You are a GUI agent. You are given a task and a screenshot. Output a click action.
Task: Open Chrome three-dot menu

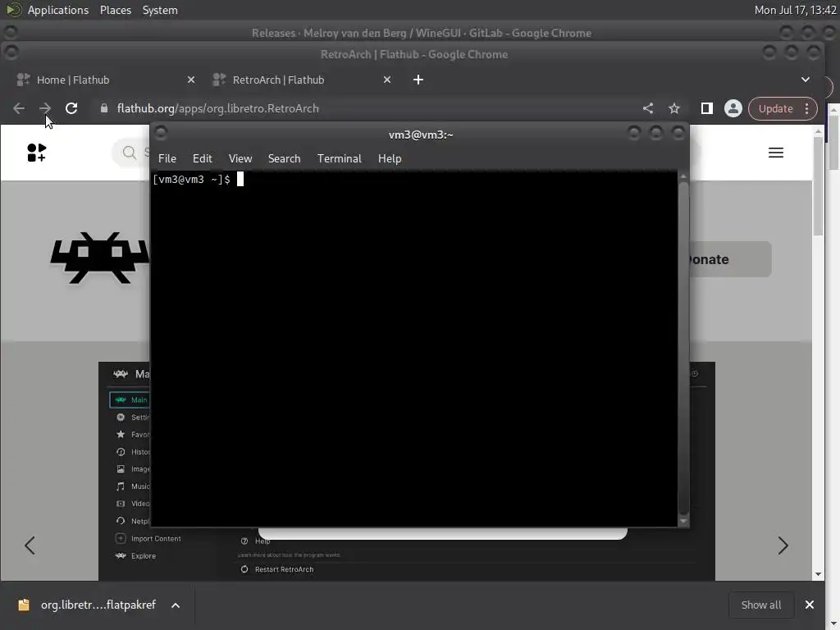point(807,108)
